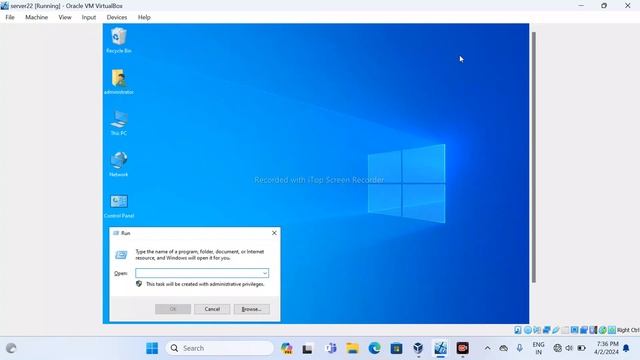This screenshot has height=360, width=640.
Task: Select the Control Panel desktop icon
Action: [x=119, y=205]
